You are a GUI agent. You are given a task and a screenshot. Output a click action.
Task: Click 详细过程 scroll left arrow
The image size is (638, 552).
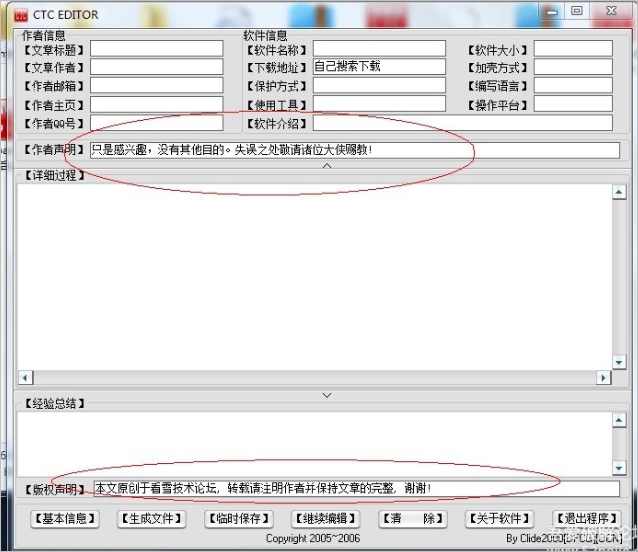(x=25, y=378)
